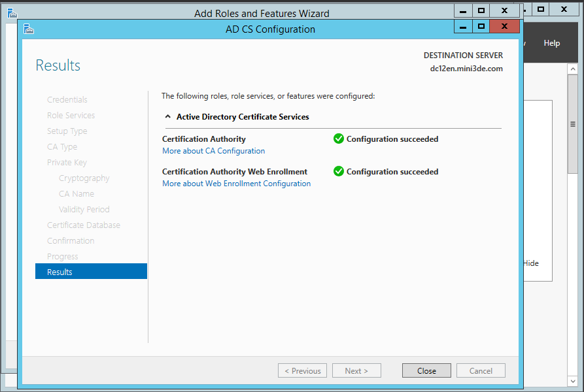Click the Server Manager scrollbar up arrow
This screenshot has width=584, height=392.
(x=573, y=69)
